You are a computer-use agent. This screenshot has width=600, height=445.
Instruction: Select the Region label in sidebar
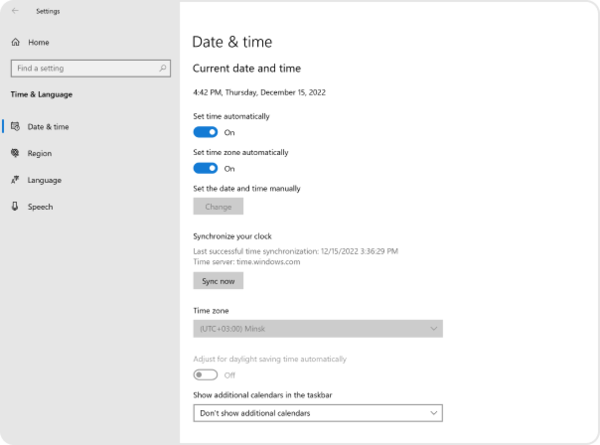(40, 154)
